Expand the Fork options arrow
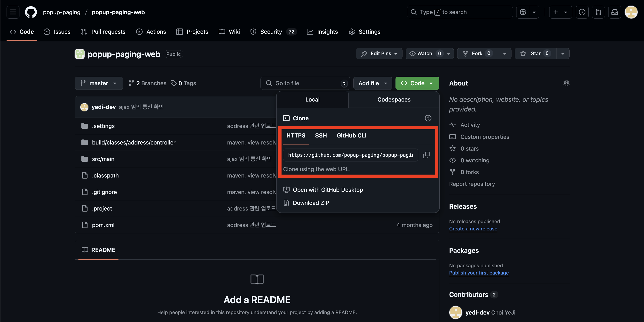The width and height of the screenshot is (644, 322). pos(504,54)
